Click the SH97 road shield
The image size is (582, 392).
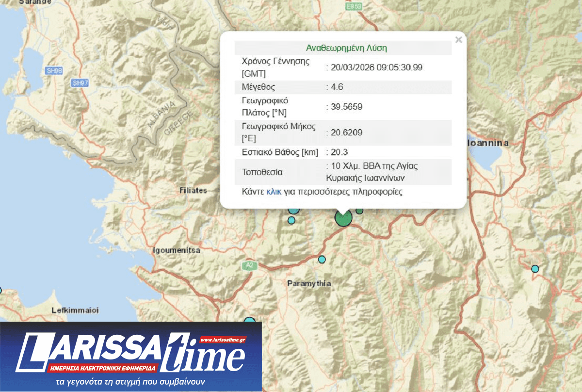80,83
